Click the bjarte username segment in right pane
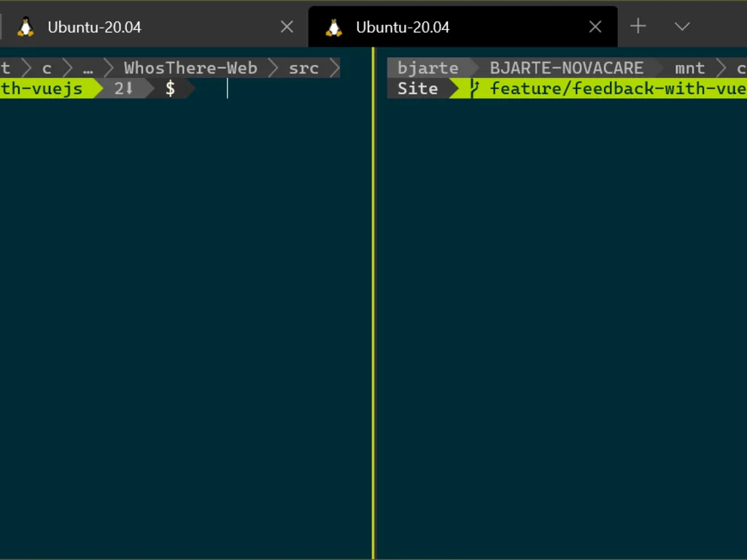Viewport: 747px width, 560px height. (427, 68)
